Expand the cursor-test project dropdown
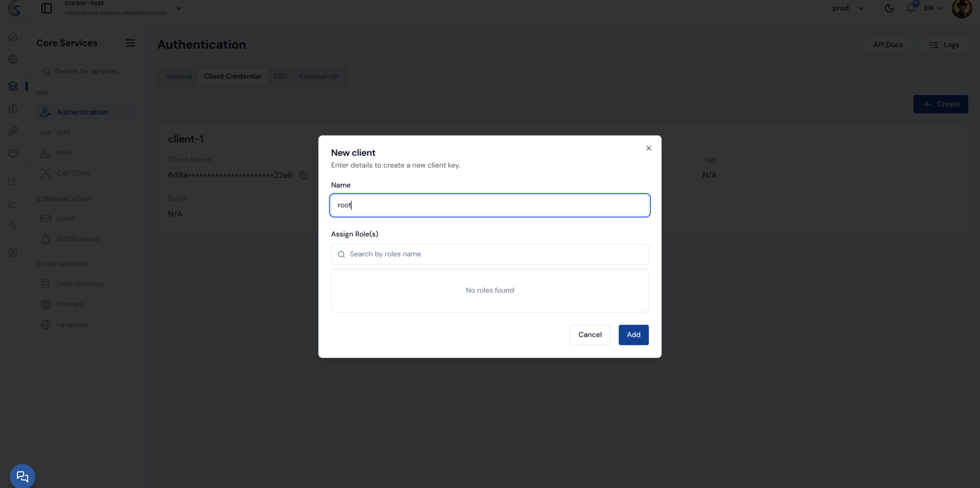This screenshot has width=980, height=488. (179, 8)
